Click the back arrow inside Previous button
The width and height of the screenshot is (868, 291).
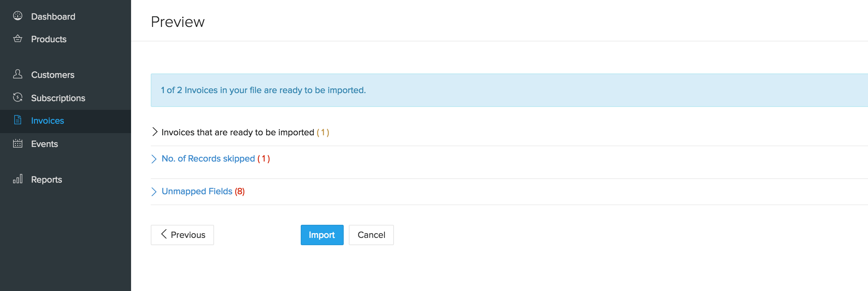click(164, 235)
